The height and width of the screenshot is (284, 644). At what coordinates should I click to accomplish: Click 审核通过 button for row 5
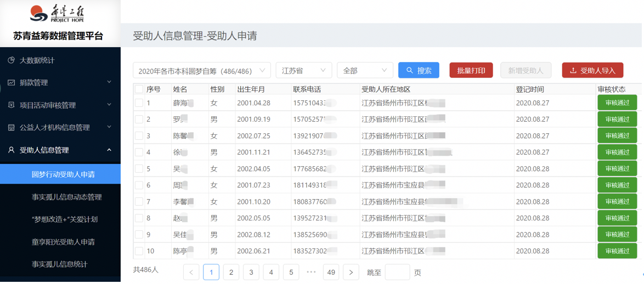pyautogui.click(x=617, y=169)
